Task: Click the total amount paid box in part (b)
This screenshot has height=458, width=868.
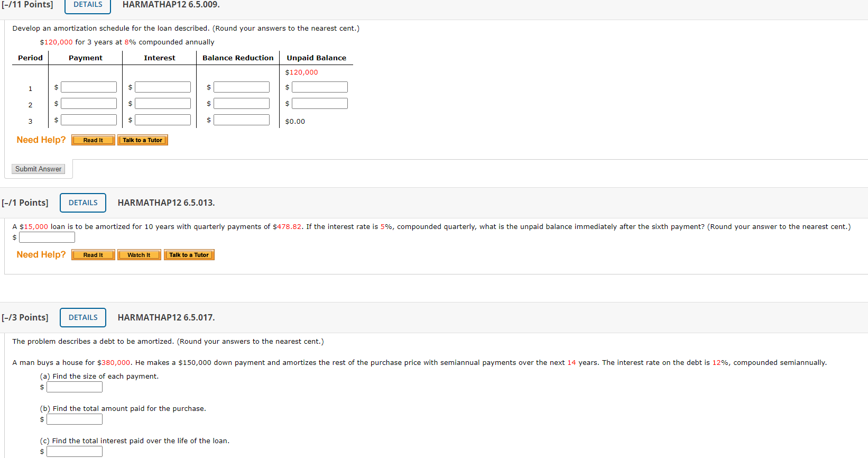Action: pyautogui.click(x=74, y=419)
